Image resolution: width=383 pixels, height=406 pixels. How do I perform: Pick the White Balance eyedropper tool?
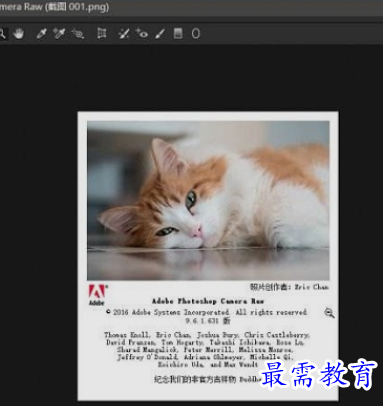(x=41, y=33)
